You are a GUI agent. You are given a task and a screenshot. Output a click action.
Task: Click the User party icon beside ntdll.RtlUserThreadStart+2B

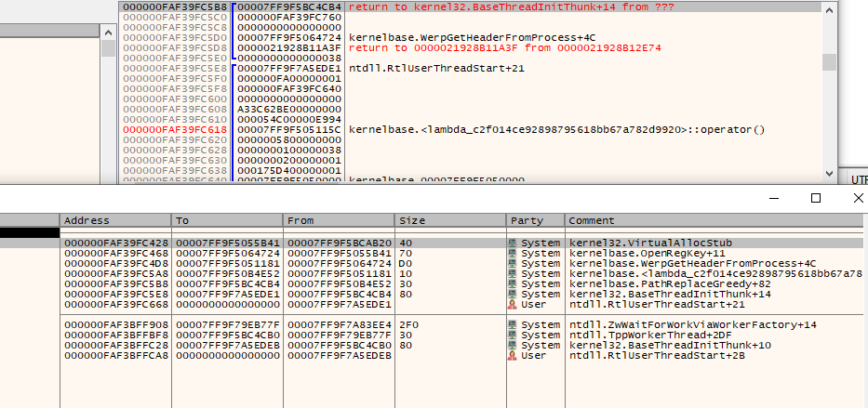513,355
